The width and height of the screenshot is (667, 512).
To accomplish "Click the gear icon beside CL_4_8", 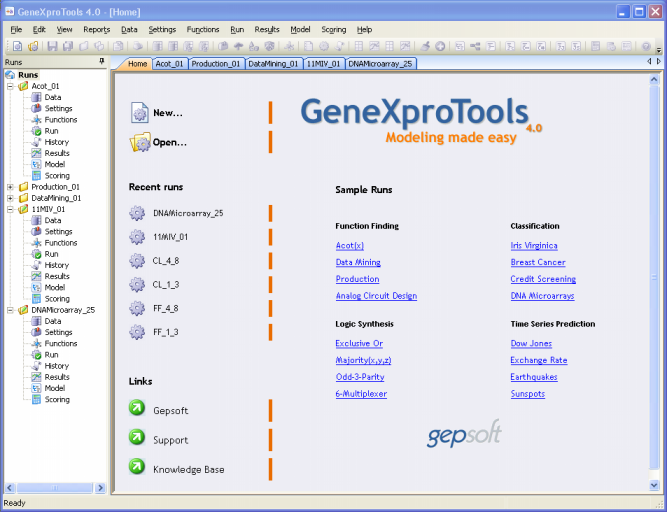I will click(x=137, y=261).
